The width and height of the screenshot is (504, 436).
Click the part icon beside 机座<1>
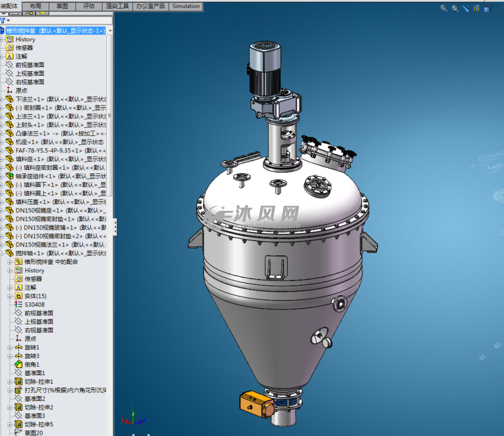coord(10,142)
